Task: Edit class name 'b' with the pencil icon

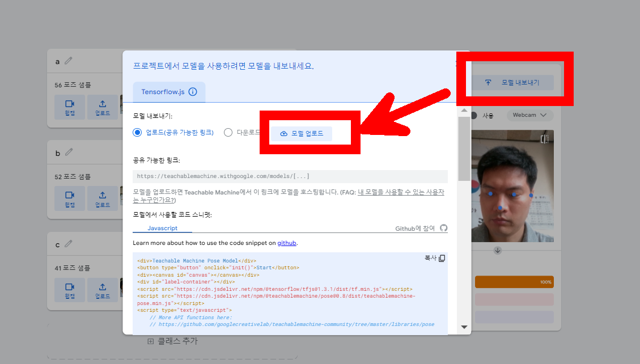Action: click(69, 152)
